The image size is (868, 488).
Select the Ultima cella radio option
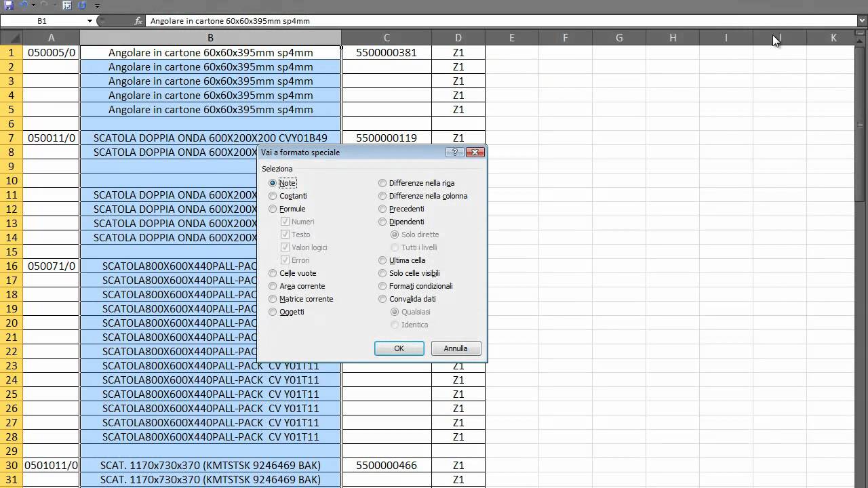pos(382,260)
